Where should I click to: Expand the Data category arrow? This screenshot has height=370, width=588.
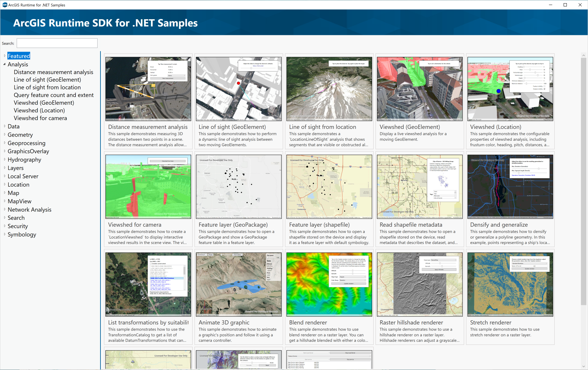(x=4, y=126)
